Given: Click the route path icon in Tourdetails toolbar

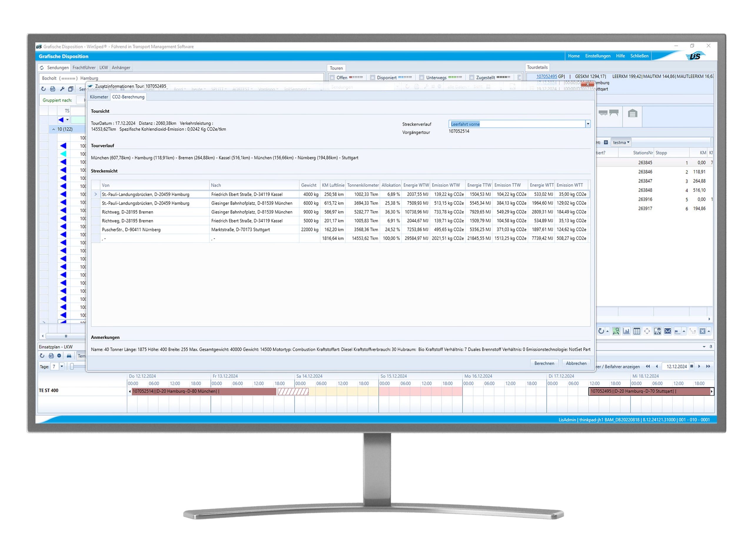Looking at the screenshot, I should tap(693, 331).
